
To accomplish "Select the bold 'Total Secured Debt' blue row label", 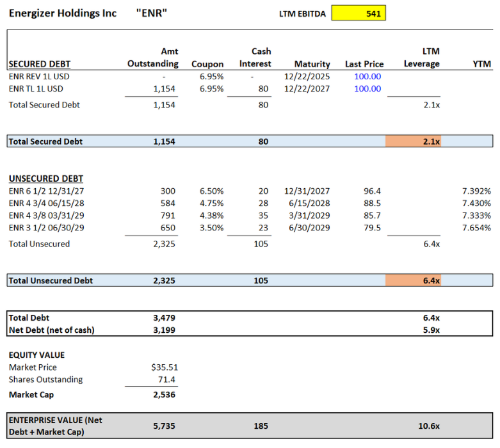I will (x=45, y=141).
